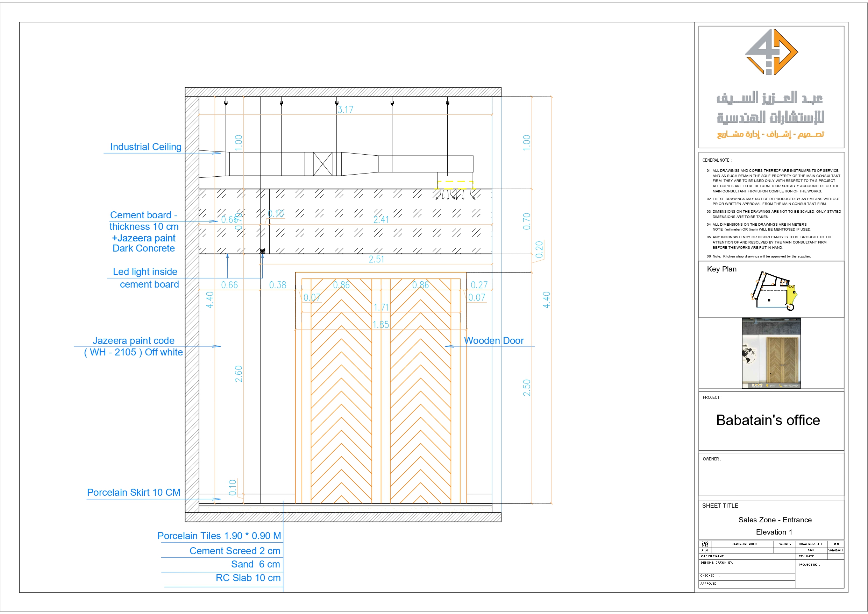
Task: Select the S.N. value V09/02/041
Action: 836,550
